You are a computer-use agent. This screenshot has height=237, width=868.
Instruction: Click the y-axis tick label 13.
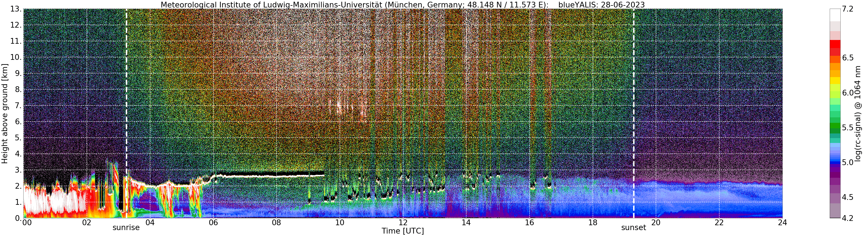(16, 9)
